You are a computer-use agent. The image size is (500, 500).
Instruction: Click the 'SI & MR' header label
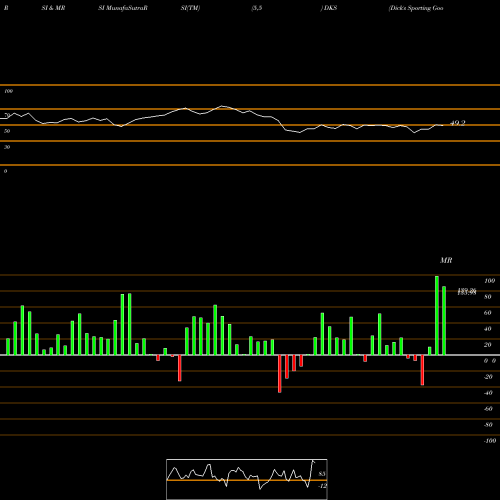coord(53,8)
